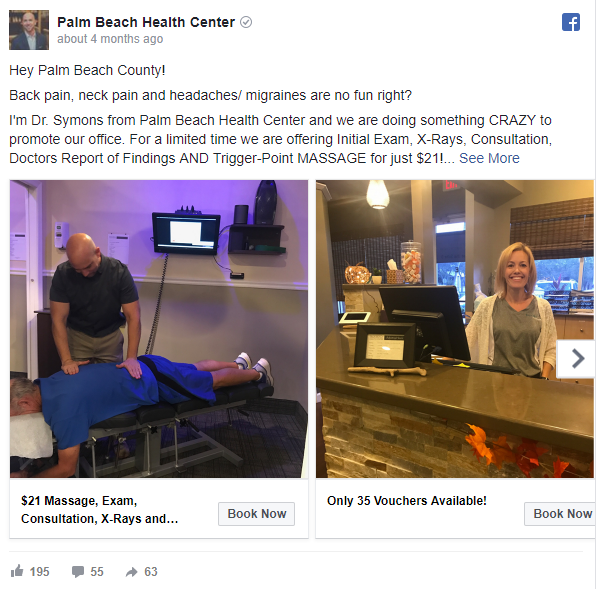This screenshot has width=598, height=589.
Task: Click the share arrow icon
Action: (x=132, y=571)
